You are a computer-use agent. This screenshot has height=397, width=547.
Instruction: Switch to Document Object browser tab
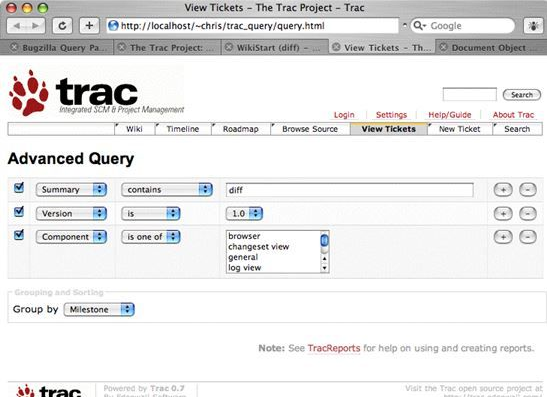click(x=491, y=47)
